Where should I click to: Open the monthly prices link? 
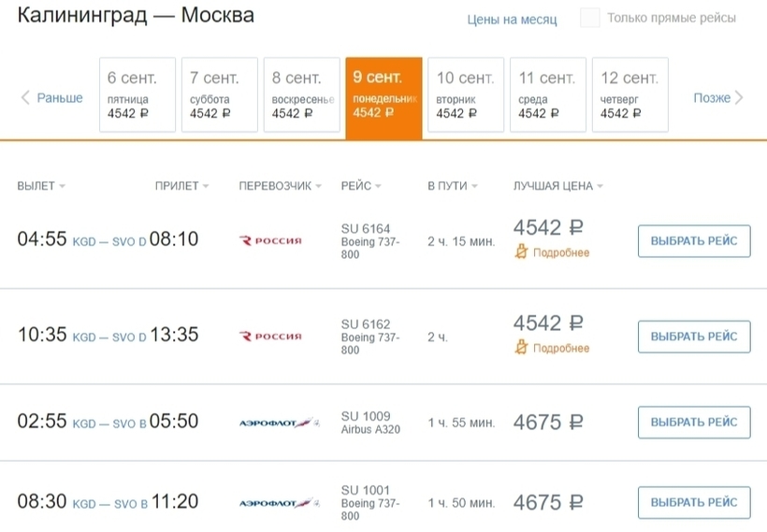(512, 20)
